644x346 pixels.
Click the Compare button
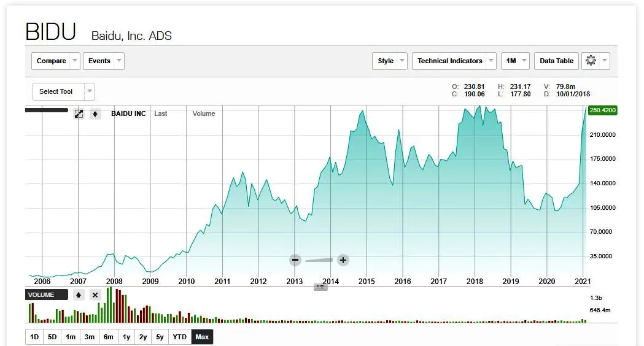click(x=51, y=61)
